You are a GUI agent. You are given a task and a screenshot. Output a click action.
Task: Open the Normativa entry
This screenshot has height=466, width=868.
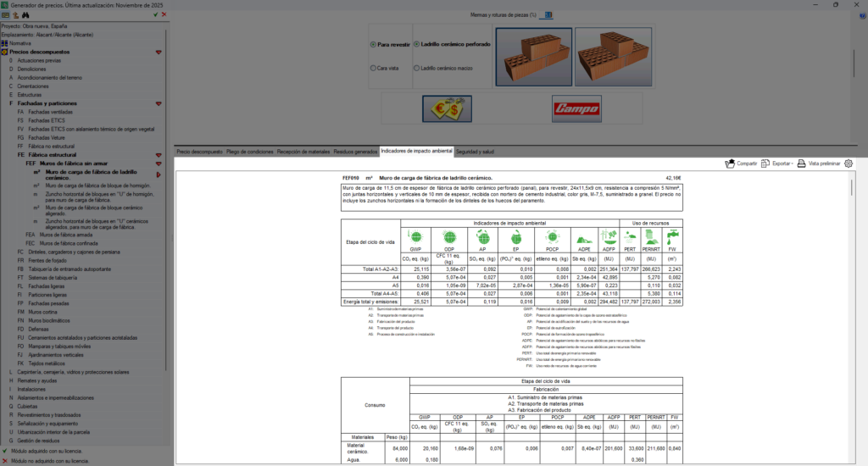20,43
